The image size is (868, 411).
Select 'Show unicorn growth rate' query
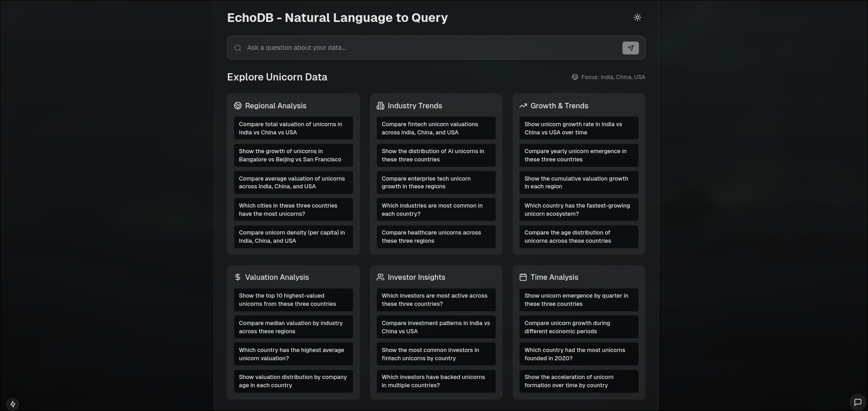coord(579,128)
